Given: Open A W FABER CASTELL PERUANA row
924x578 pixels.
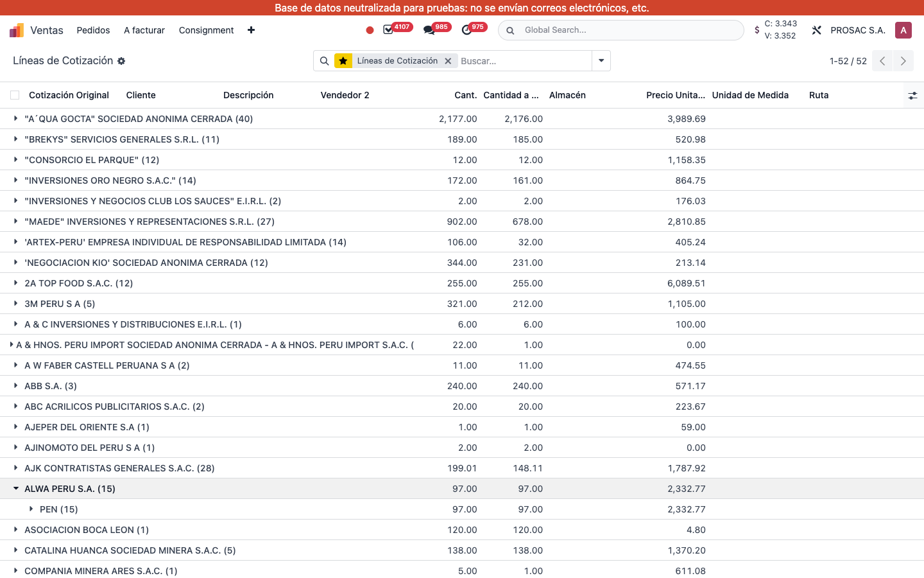Looking at the screenshot, I should coord(462,365).
